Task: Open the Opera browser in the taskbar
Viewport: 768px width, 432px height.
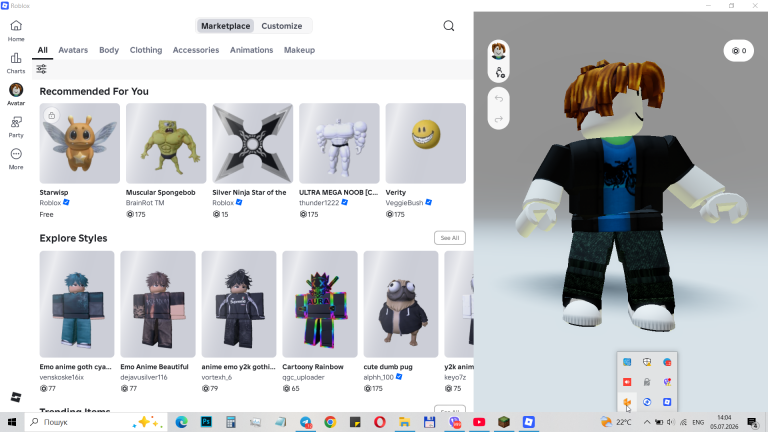Action: point(380,422)
